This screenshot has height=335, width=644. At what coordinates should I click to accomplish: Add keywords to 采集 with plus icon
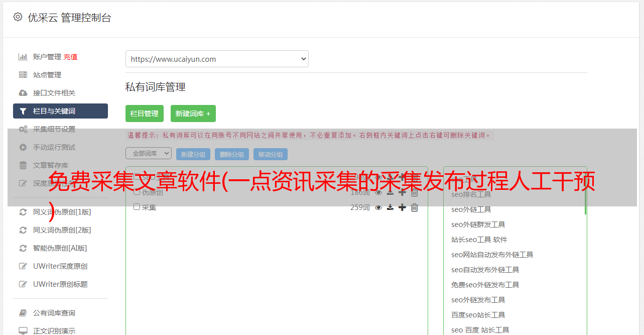point(402,207)
